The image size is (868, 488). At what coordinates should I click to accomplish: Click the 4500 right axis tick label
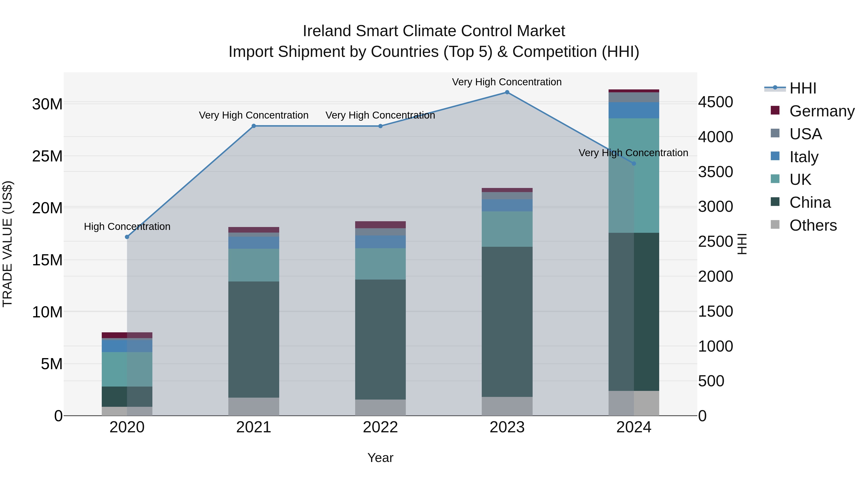click(x=715, y=102)
